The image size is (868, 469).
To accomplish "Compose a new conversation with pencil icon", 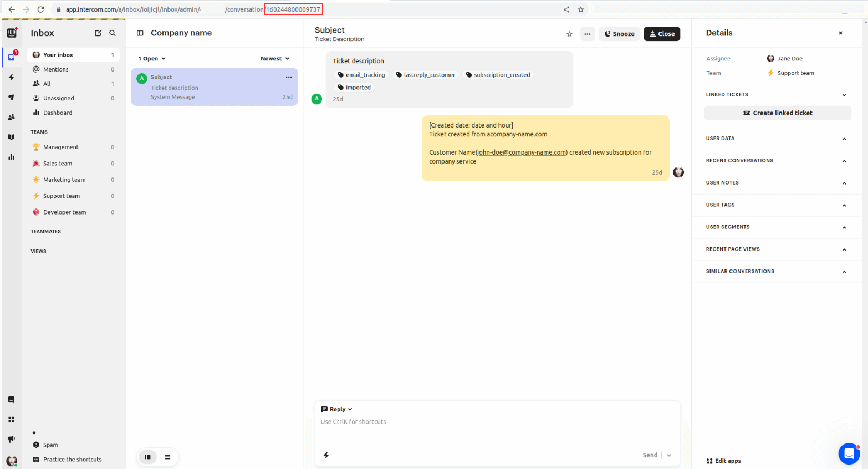I will click(98, 33).
